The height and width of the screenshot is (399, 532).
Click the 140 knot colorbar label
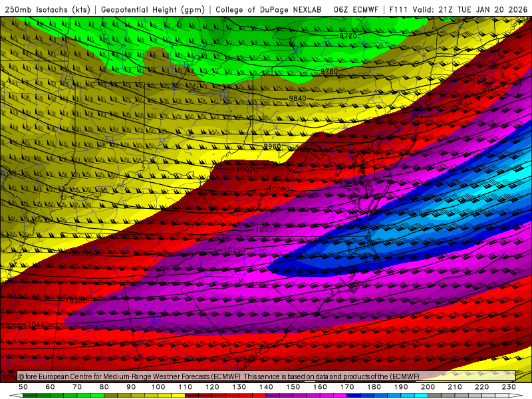266,387
